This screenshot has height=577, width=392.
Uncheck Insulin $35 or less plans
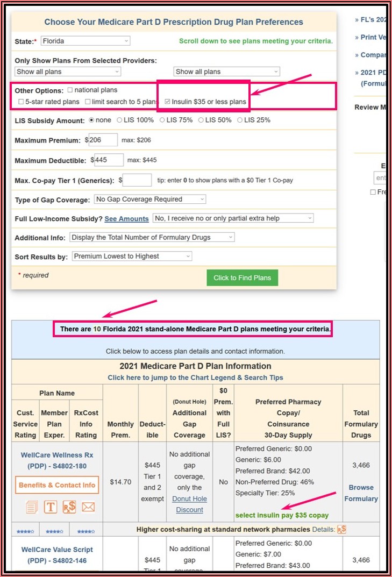tap(168, 102)
